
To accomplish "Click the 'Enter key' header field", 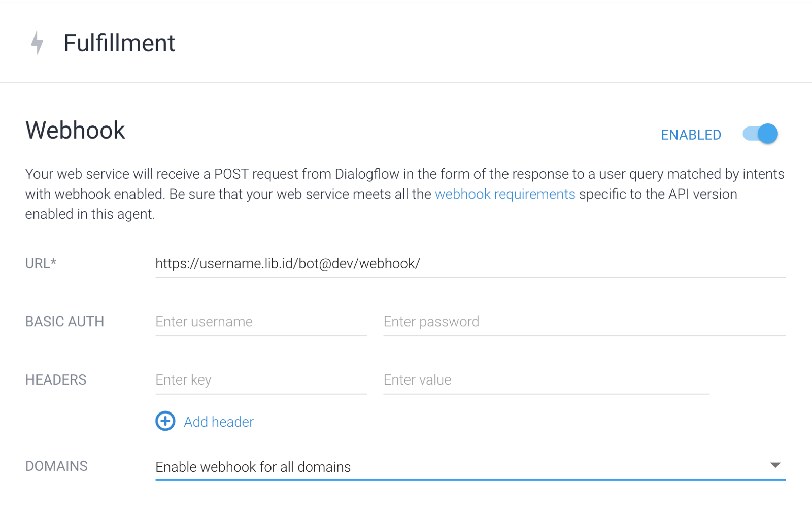I will point(261,380).
